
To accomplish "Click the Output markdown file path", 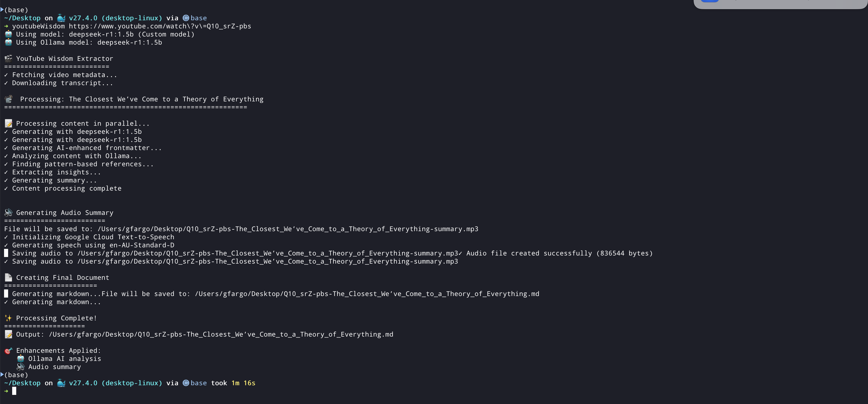I will 221,334.
